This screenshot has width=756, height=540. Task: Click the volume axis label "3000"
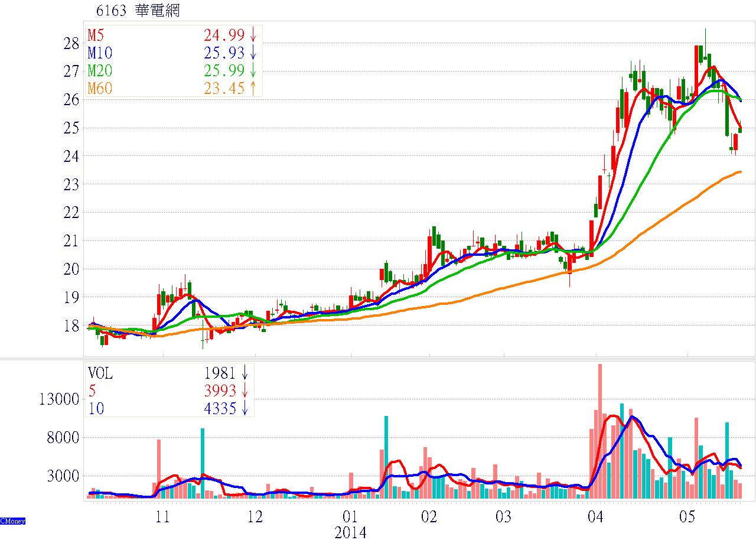point(64,476)
